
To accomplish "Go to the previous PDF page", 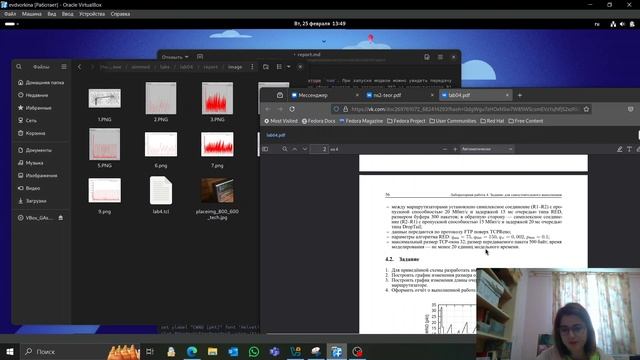I will (x=295, y=149).
